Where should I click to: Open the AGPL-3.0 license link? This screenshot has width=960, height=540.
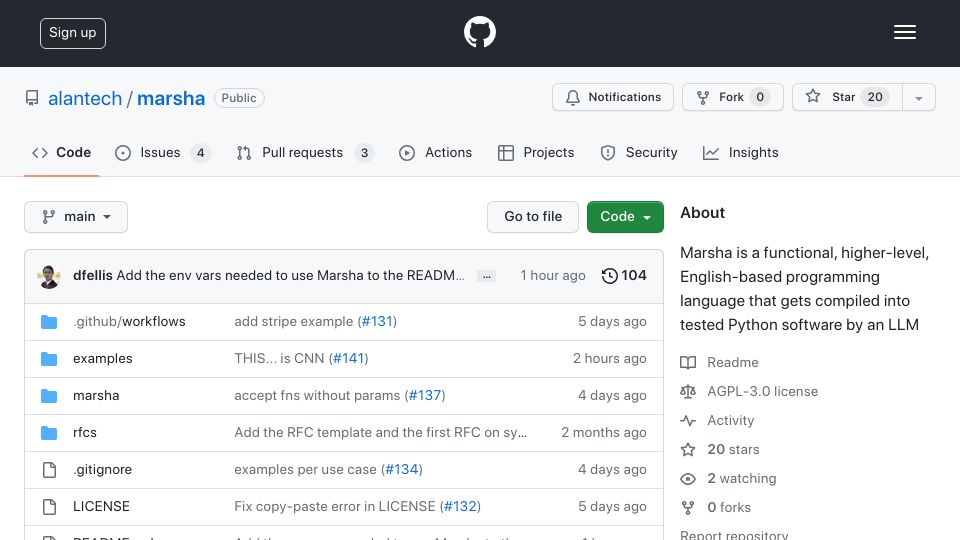tap(749, 391)
